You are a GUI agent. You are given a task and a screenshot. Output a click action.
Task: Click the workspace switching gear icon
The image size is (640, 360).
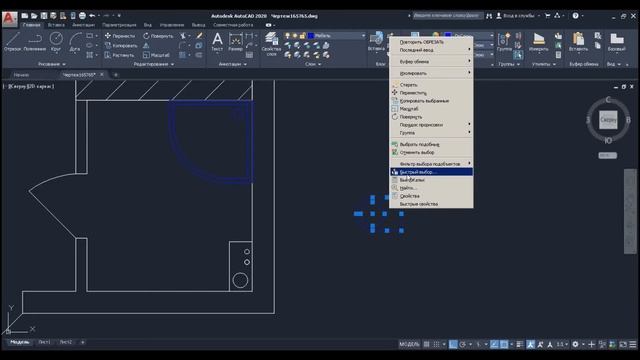click(575, 344)
